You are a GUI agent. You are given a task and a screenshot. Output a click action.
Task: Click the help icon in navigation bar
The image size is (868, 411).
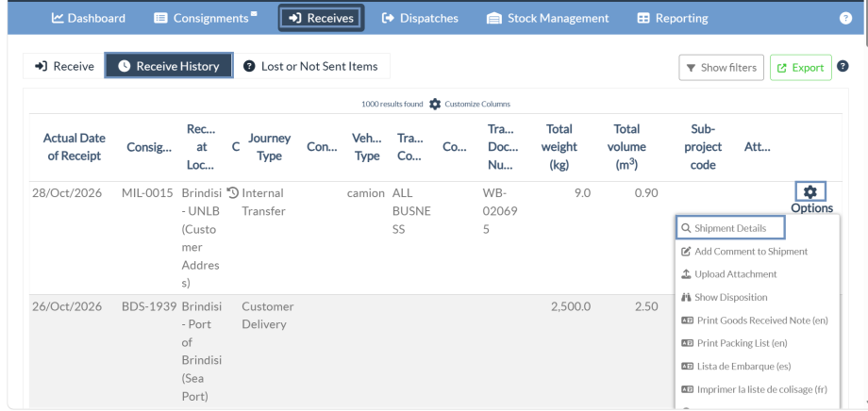tap(845, 18)
